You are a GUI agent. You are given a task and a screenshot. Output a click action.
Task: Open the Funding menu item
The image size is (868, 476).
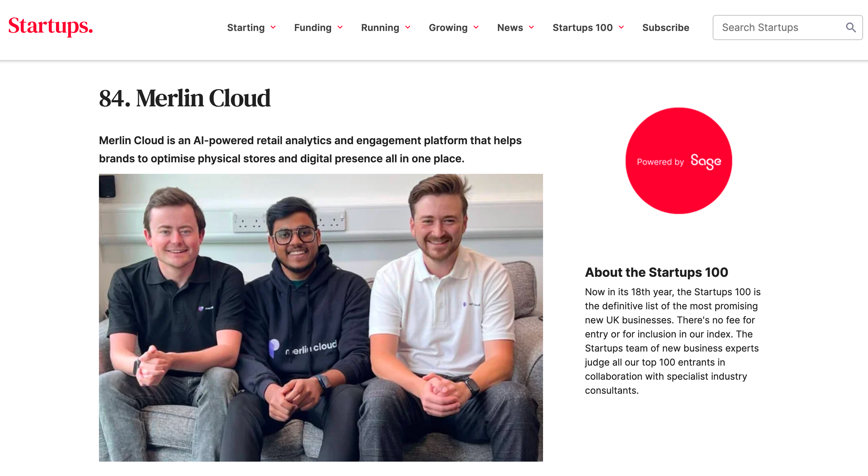tap(312, 28)
